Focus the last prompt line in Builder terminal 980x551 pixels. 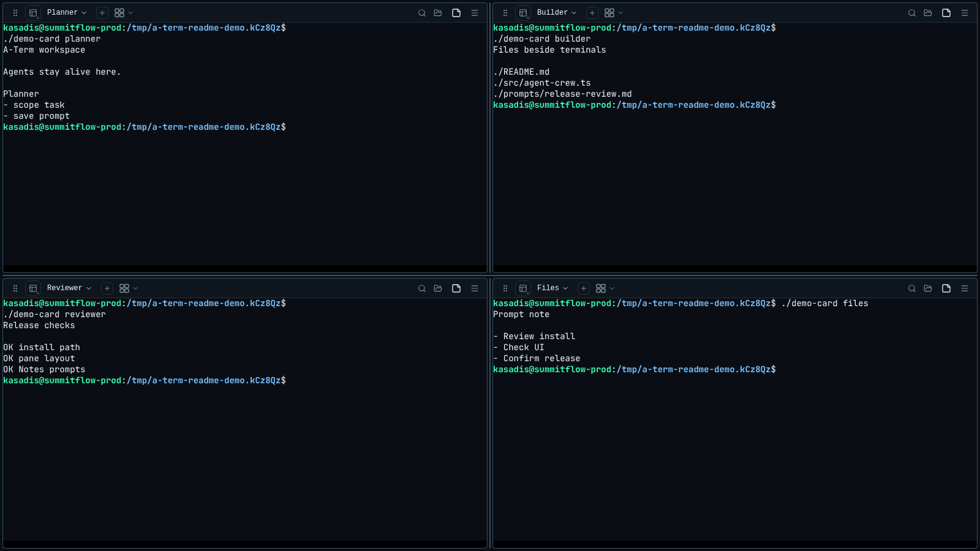pos(635,105)
